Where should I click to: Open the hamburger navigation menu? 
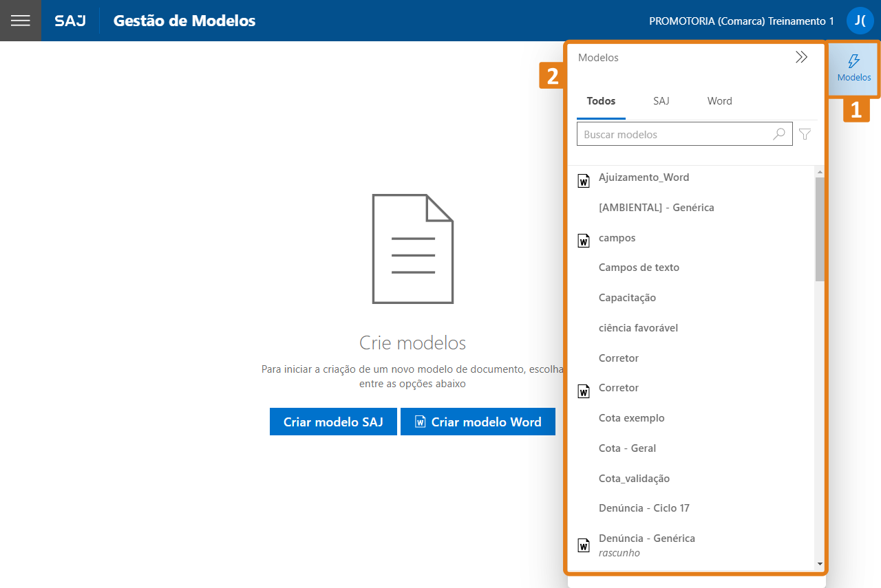pos(21,21)
